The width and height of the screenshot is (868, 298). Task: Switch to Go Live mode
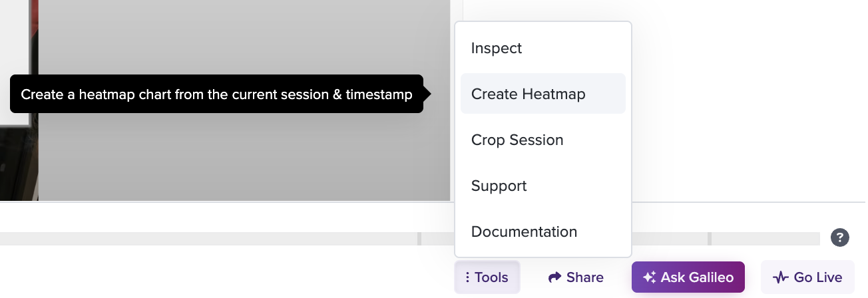[x=807, y=277]
